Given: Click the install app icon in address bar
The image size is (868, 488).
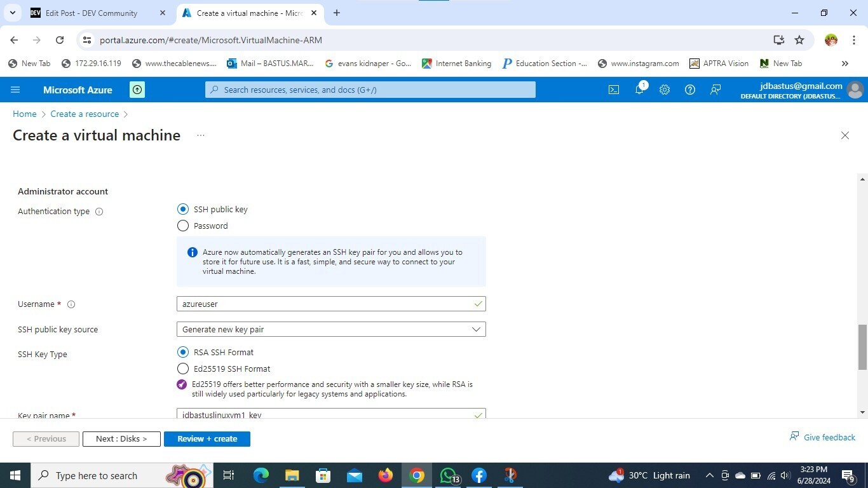Looking at the screenshot, I should tap(779, 40).
